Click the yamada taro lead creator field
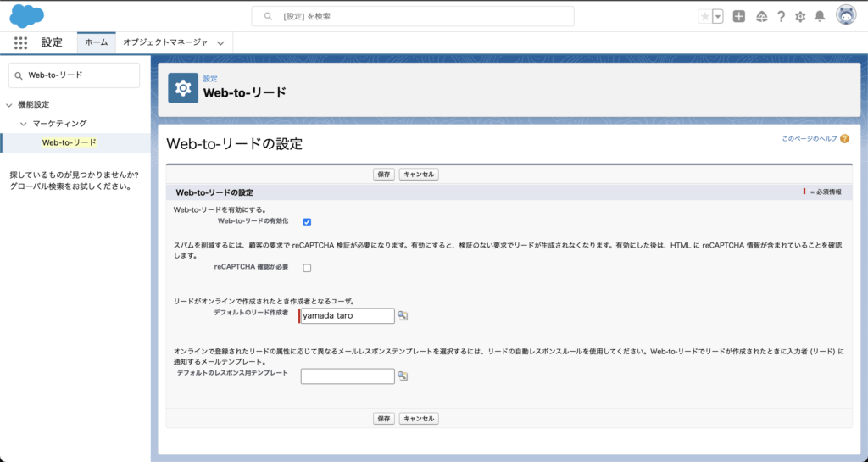 347,316
